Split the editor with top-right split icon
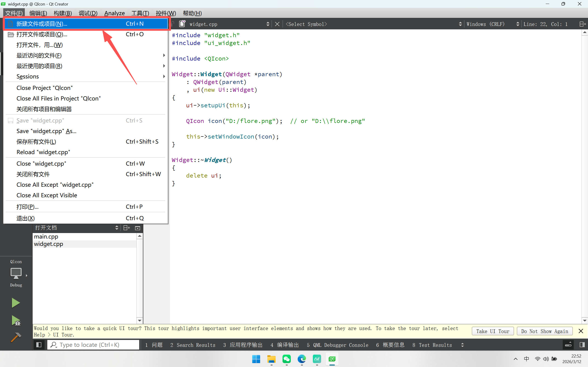Screen dimensions: 588x367 582,24
